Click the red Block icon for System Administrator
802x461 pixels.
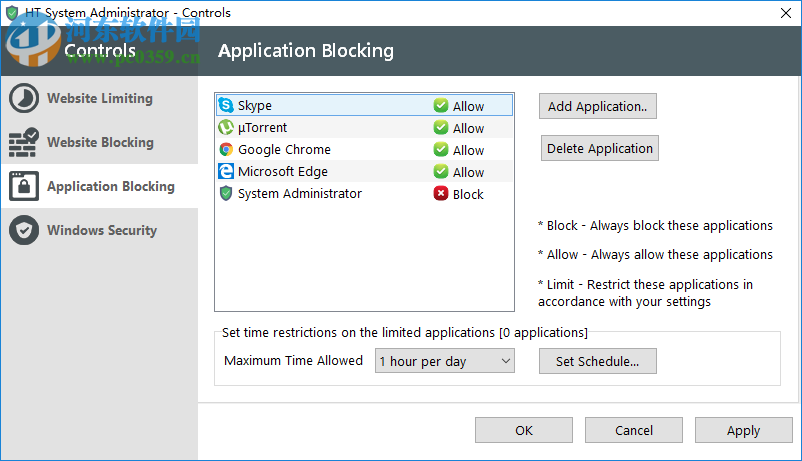click(x=440, y=193)
